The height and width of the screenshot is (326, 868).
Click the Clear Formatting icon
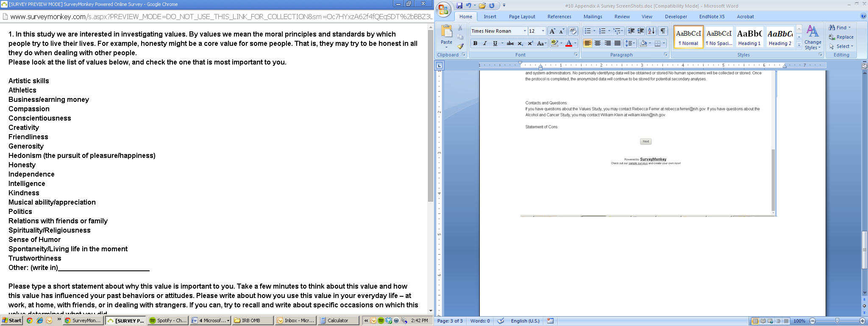click(573, 31)
